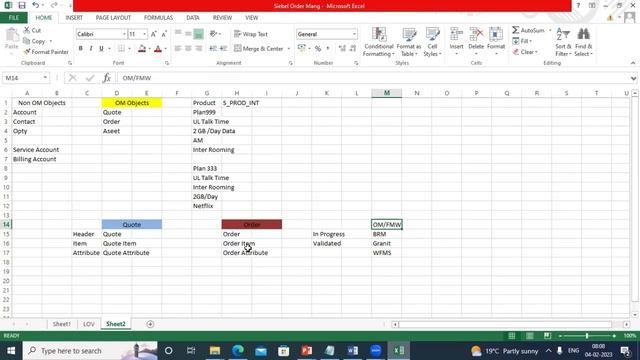Switch to the LOV sheet tab
Screen dimensions: 640x360
click(x=89, y=324)
